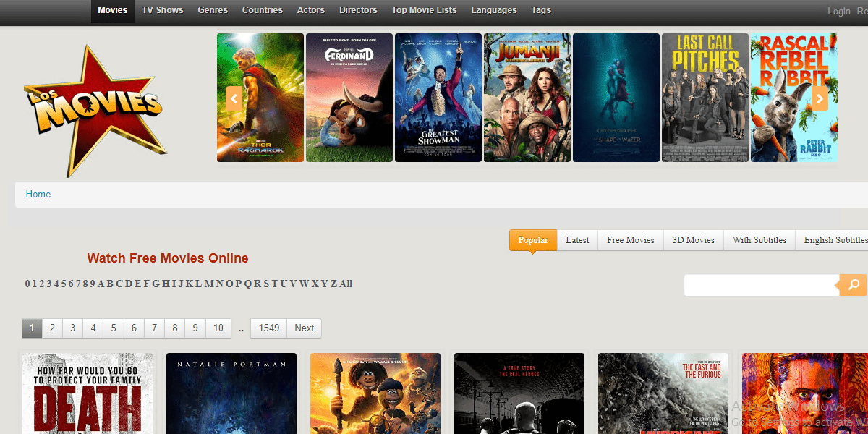Screen dimensions: 868x434
Task: Open the caveman animated movie poster
Action: [x=375, y=393]
